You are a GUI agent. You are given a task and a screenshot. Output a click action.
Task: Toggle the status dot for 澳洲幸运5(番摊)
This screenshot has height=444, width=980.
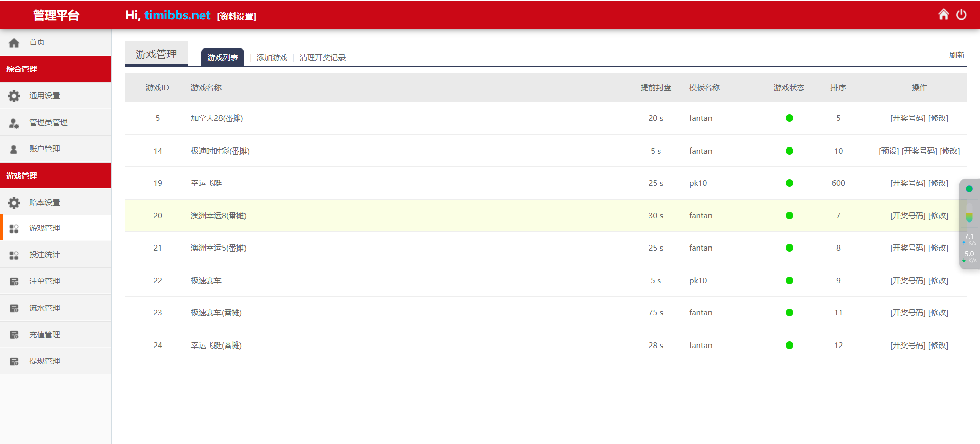point(789,248)
